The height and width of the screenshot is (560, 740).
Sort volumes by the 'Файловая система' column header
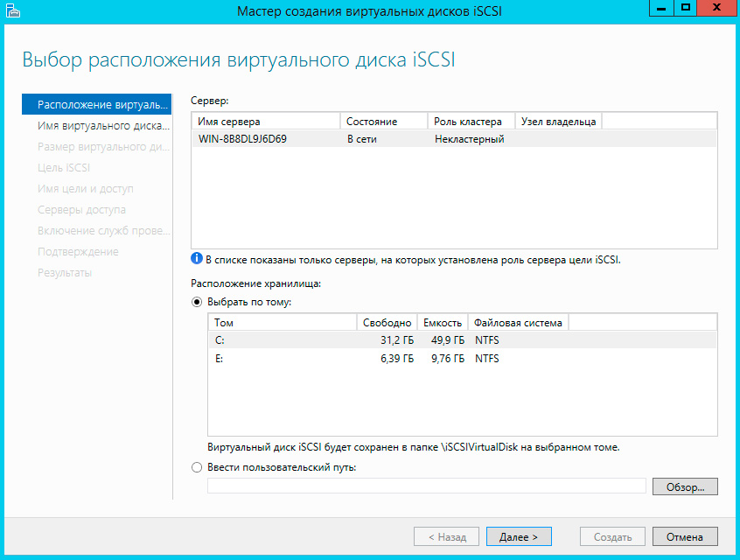pos(518,323)
